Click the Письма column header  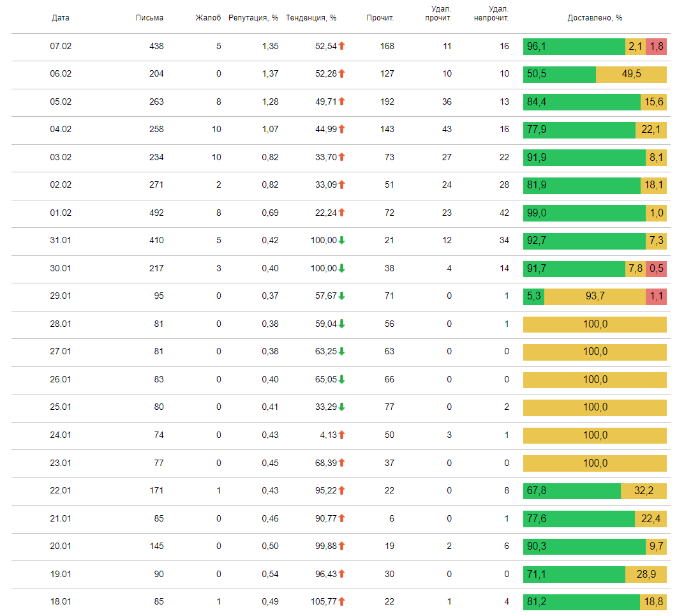click(149, 18)
